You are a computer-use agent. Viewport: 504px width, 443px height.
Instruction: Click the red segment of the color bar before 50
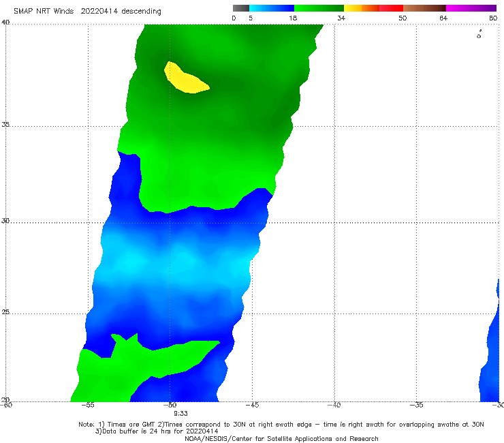pyautogui.click(x=391, y=8)
